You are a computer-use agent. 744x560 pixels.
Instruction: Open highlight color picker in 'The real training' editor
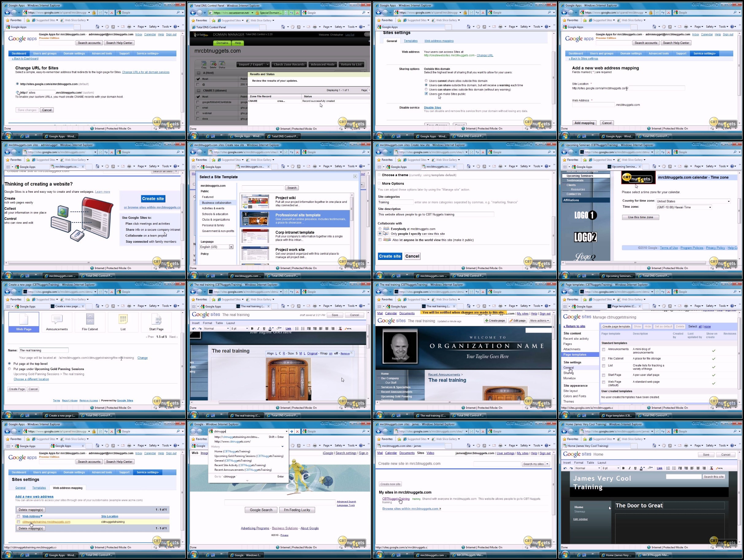pyautogui.click(x=279, y=329)
